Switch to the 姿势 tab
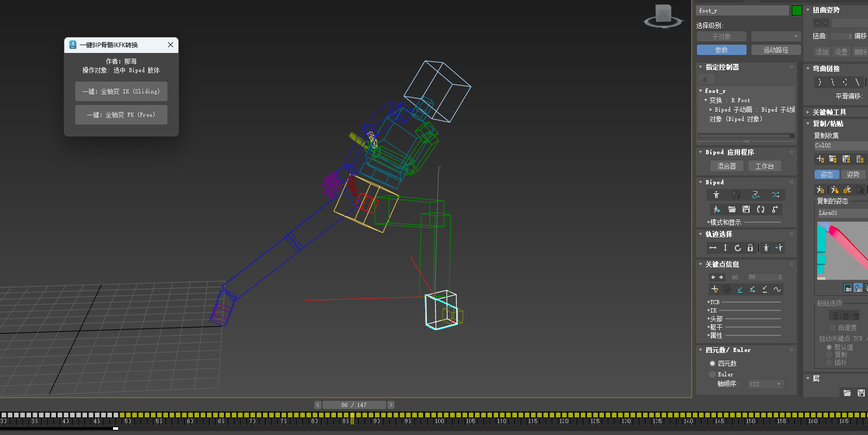The width and height of the screenshot is (868, 435). 853,174
